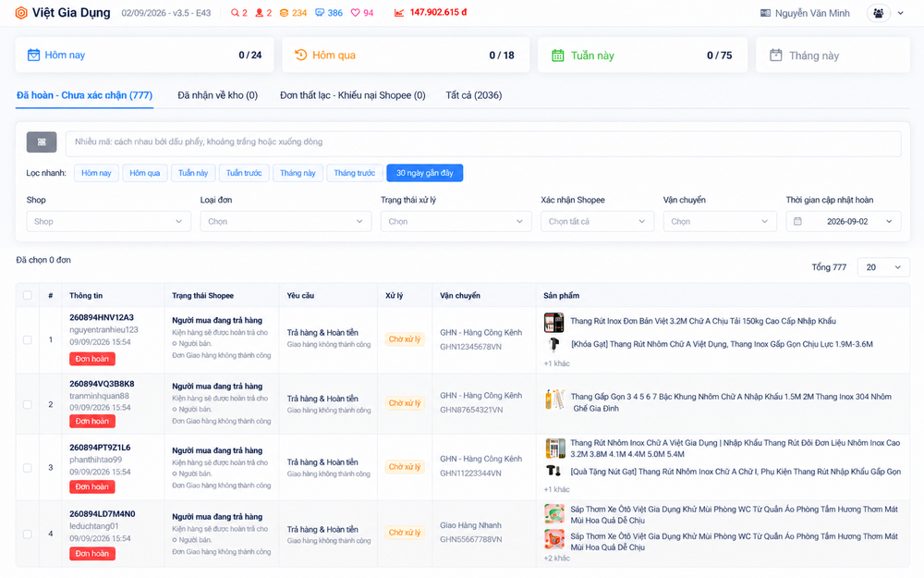Click first product thumbnail of order 260894LD7M4N0
This screenshot has height=578, width=924.
(554, 513)
